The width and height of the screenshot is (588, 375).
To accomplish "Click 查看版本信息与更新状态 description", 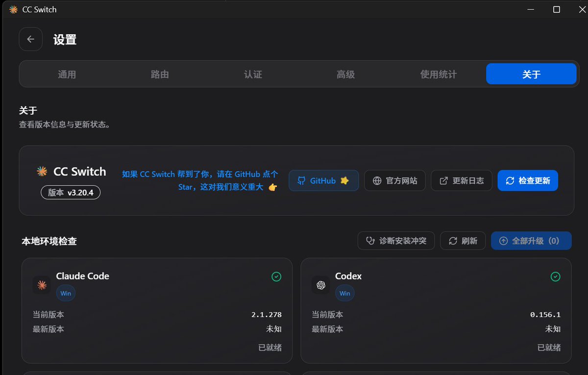I will click(65, 125).
